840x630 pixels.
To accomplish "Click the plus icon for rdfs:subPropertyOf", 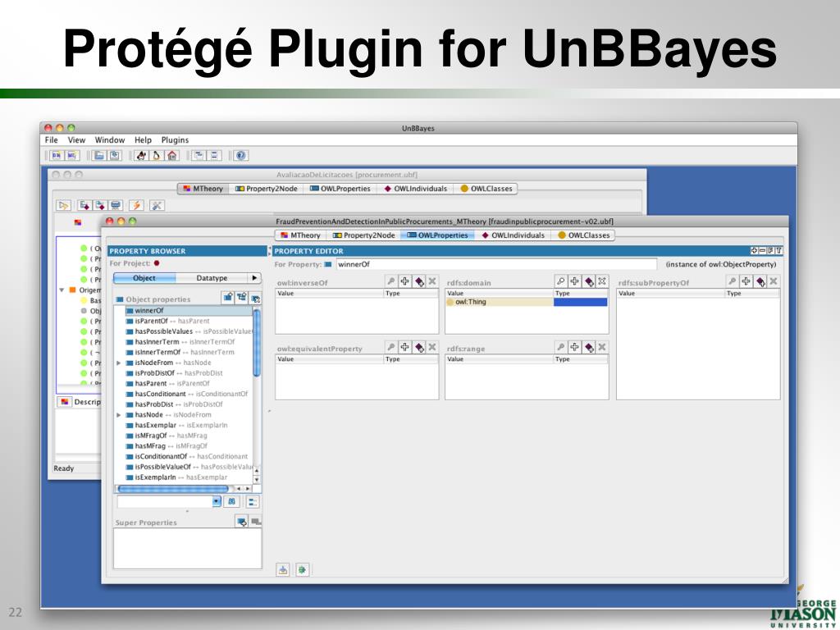I will pyautogui.click(x=746, y=281).
